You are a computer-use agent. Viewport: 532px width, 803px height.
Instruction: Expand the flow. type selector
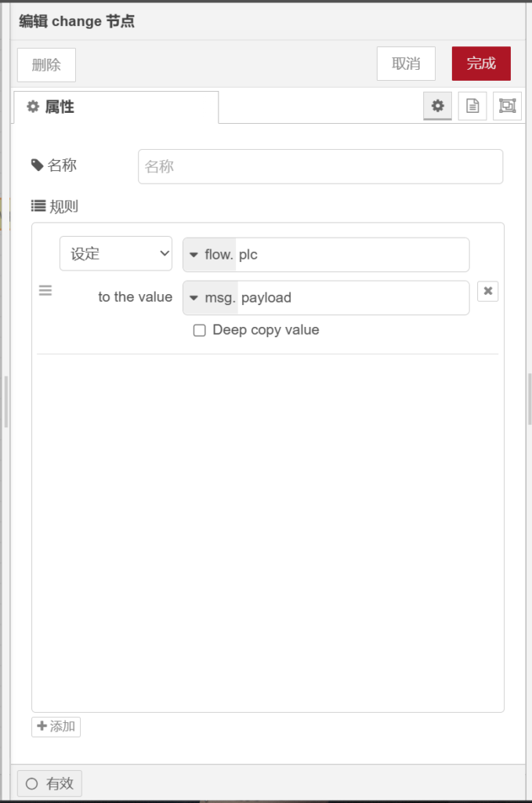pos(209,255)
